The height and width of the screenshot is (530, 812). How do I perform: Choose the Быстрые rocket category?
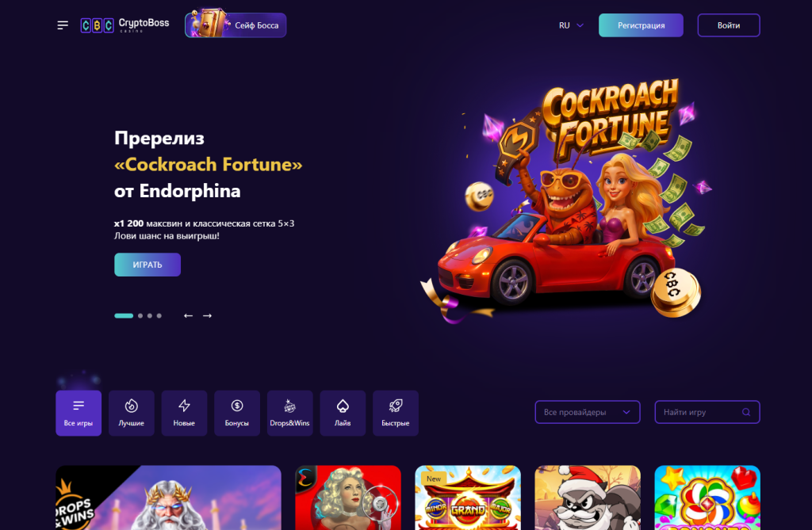pos(396,413)
